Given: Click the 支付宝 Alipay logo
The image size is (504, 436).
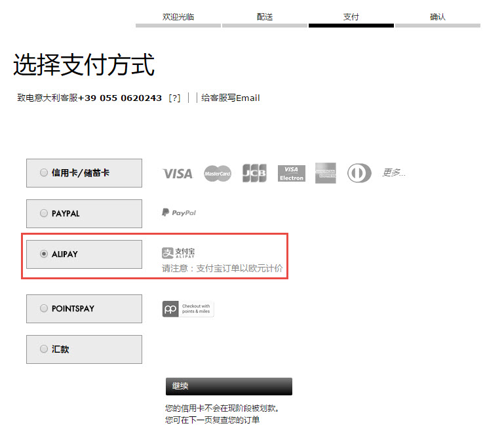Looking at the screenshot, I should point(178,252).
